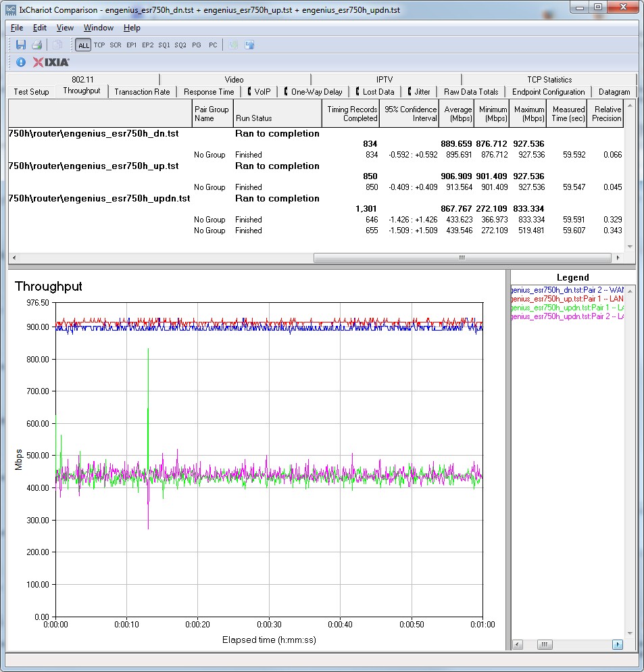Screen dimensions: 644x672
Task: Click the legend scroll down arrow
Action: click(630, 633)
